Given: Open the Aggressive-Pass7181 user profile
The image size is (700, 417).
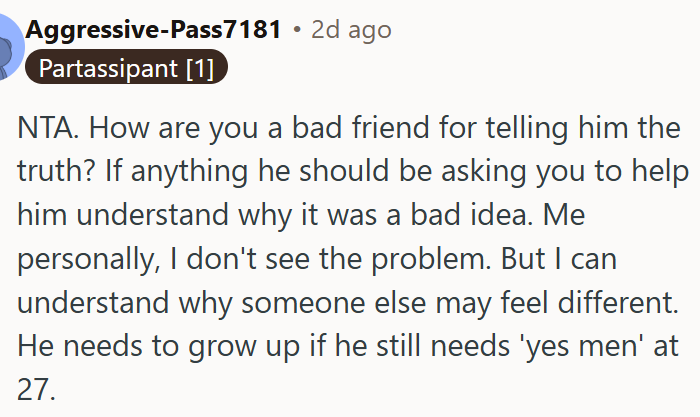Looking at the screenshot, I should pos(153,30).
